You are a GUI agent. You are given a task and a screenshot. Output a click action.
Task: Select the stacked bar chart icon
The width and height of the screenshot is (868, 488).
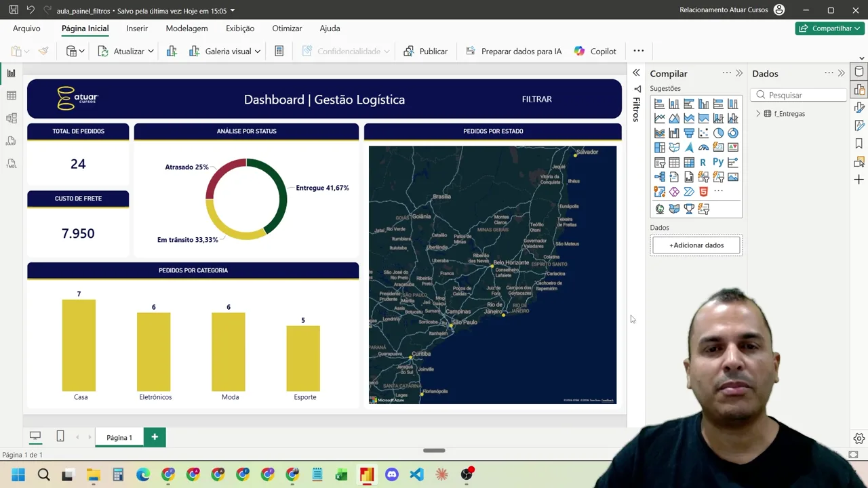point(659,104)
